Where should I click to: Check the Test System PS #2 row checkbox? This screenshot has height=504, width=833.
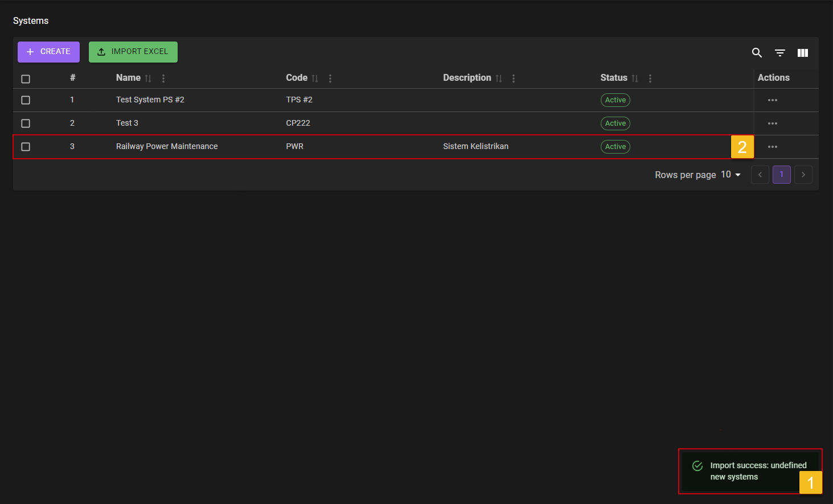26,100
